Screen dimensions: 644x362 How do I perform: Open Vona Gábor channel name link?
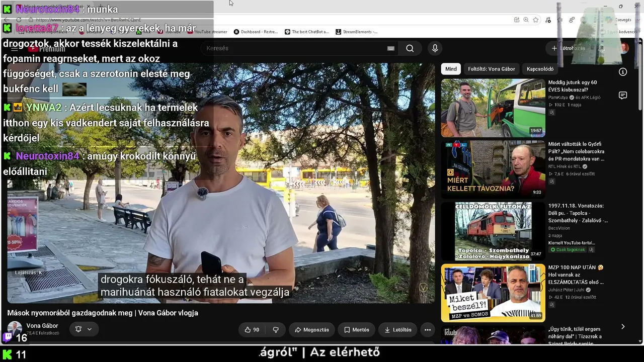[x=42, y=326]
